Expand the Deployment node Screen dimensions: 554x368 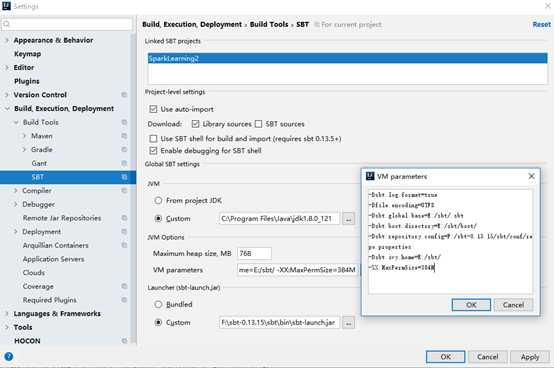tap(16, 232)
